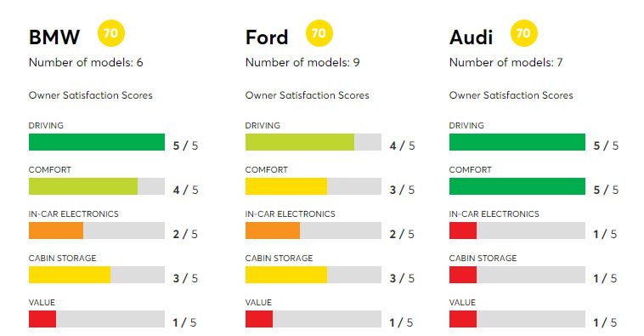Click BMW's Comfort 4 / 5 rating
The image size is (644, 336).
click(185, 190)
